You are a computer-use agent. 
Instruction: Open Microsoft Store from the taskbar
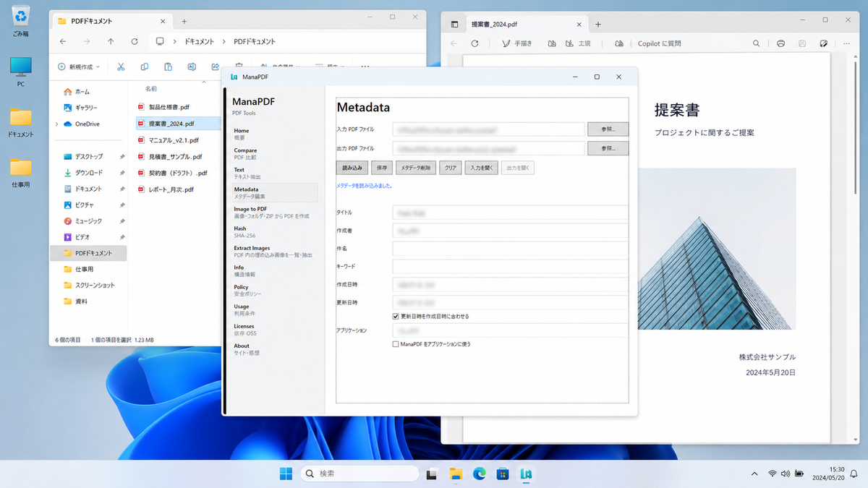(x=503, y=474)
